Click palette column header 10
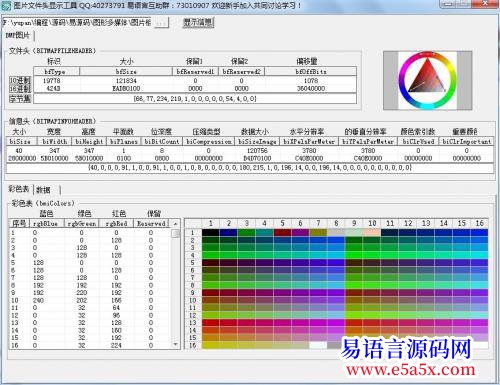The height and width of the screenshot is (385, 500). tap(372, 223)
